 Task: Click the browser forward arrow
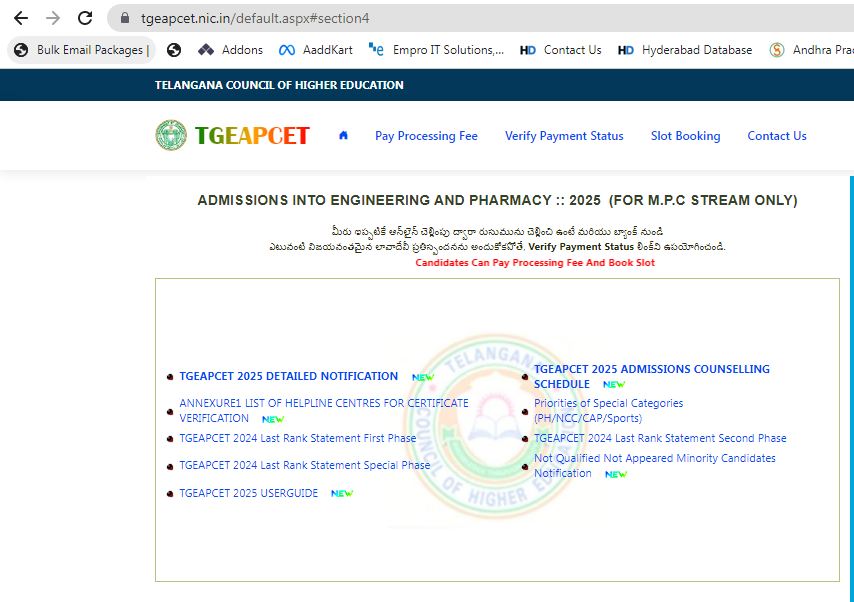click(x=53, y=18)
